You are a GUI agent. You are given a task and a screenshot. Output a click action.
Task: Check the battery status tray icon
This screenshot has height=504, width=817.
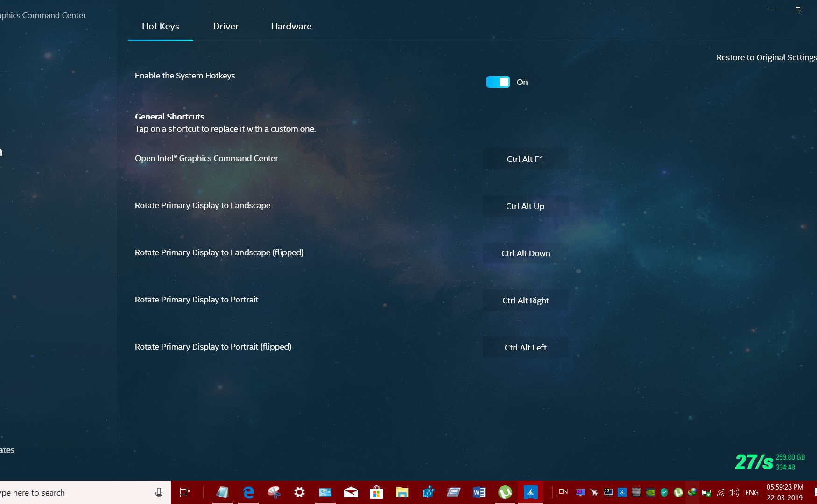click(707, 492)
